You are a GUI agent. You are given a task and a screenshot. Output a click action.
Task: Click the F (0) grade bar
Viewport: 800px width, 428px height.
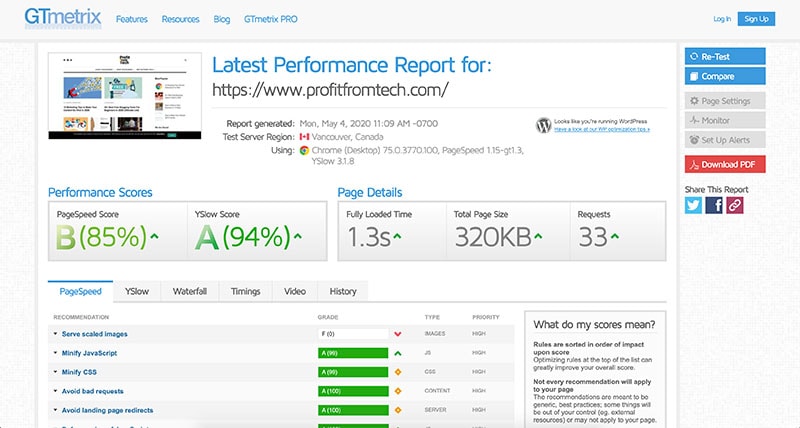point(353,334)
